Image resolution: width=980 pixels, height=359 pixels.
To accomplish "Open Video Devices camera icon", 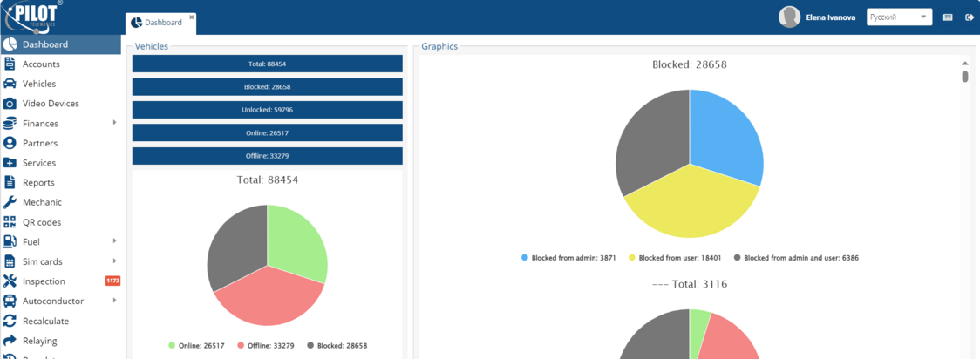I will pyautogui.click(x=10, y=104).
